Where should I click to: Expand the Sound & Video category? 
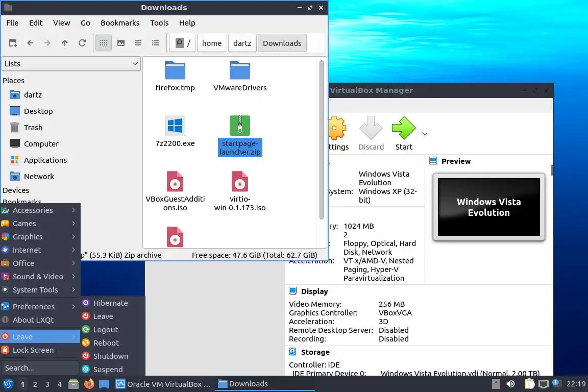[x=40, y=277]
